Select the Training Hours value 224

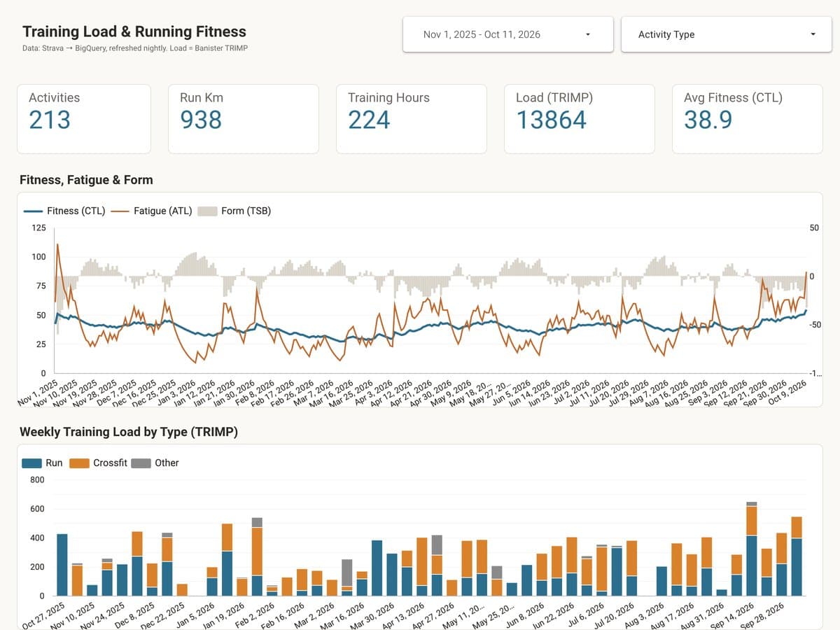[369, 120]
